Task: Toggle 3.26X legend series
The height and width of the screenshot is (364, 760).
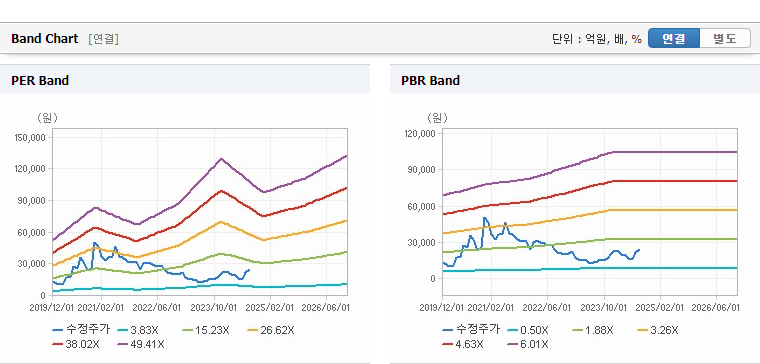Action: [x=658, y=331]
